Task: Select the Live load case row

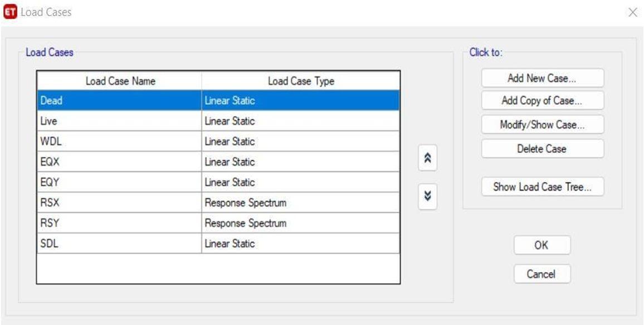Action: click(120, 121)
